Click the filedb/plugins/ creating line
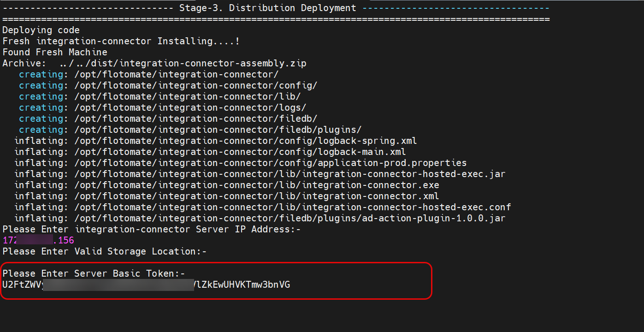 (x=218, y=130)
